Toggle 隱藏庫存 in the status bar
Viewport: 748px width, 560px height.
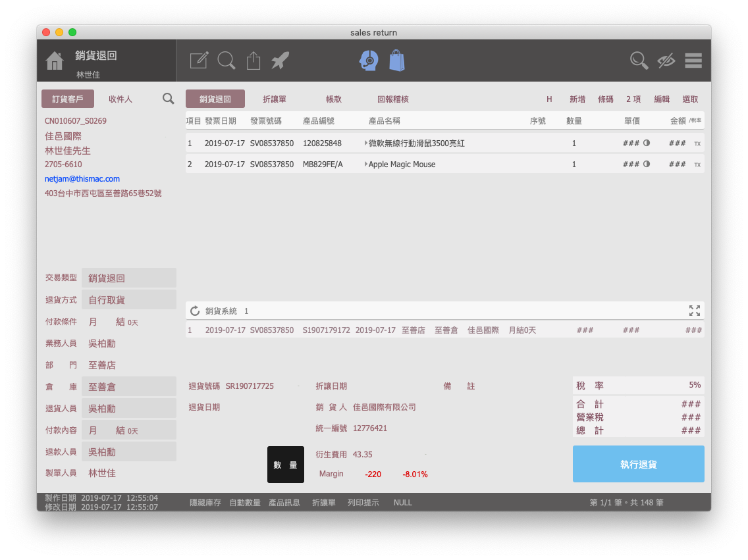[205, 502]
